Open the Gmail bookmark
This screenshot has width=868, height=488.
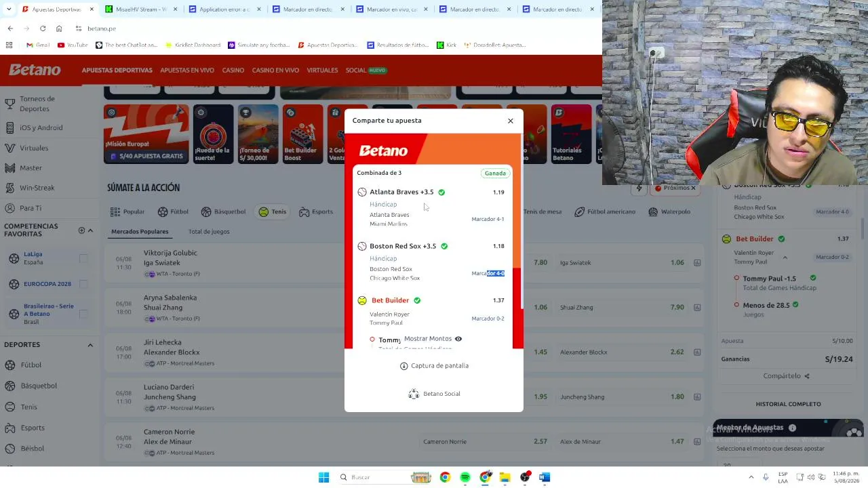(38, 45)
